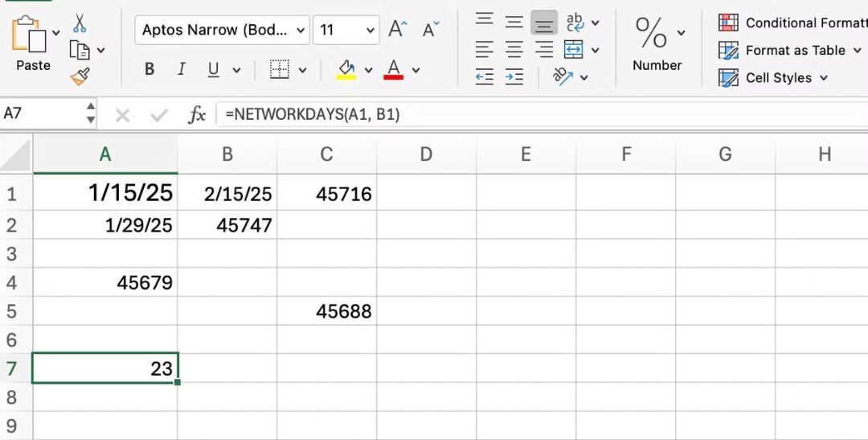Click the Name Box stepper arrows

91,113
